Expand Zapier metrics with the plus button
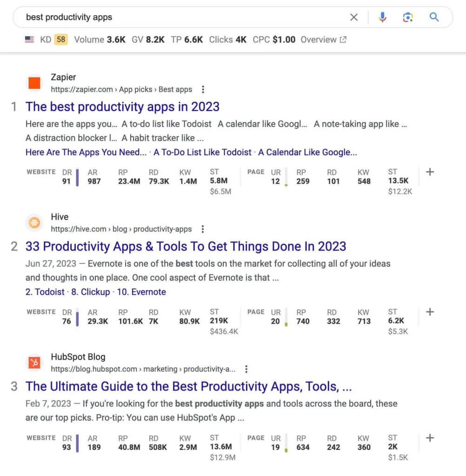This screenshot has height=476, width=466. point(430,172)
